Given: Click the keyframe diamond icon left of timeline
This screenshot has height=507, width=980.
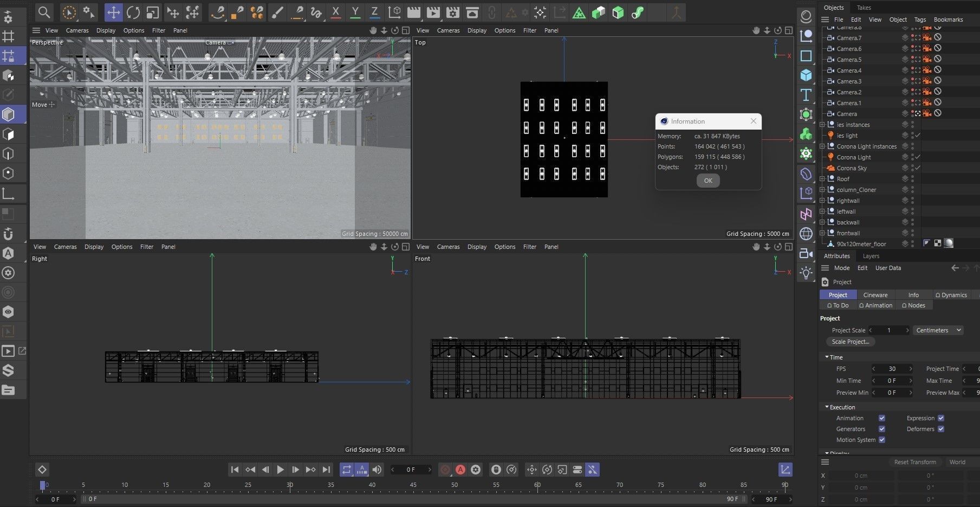Looking at the screenshot, I should tap(42, 470).
